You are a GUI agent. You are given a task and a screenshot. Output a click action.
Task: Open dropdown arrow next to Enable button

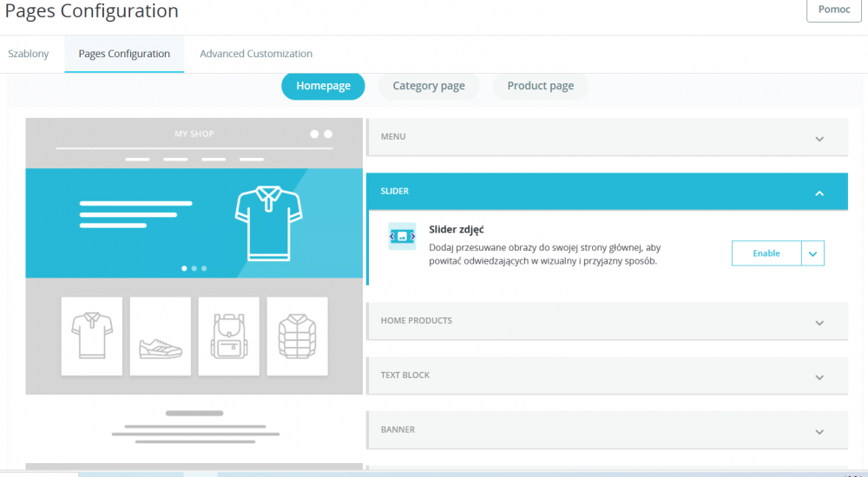(x=812, y=253)
